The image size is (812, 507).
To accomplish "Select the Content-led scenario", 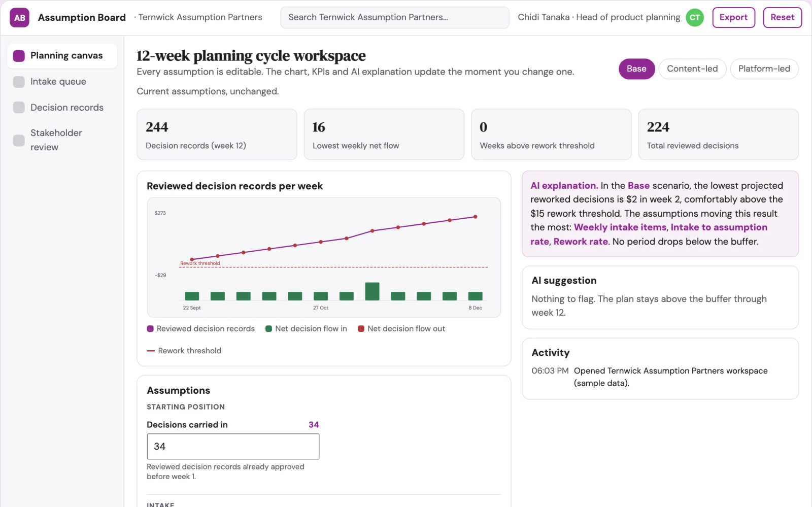I will [x=692, y=69].
